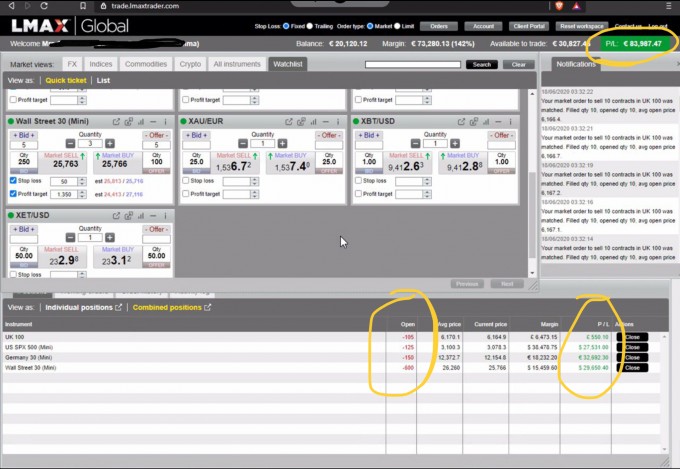Show info for XBT/USD

pyautogui.click(x=510, y=122)
